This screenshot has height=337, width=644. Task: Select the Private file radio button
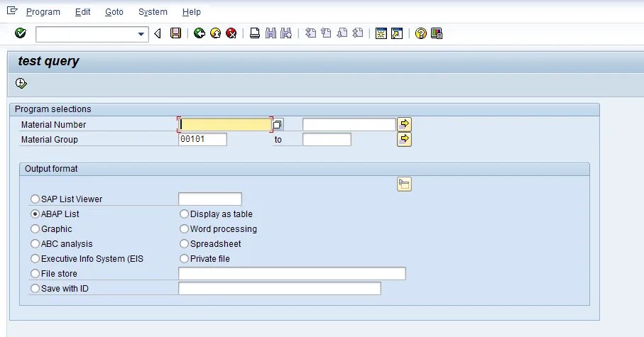(x=184, y=258)
